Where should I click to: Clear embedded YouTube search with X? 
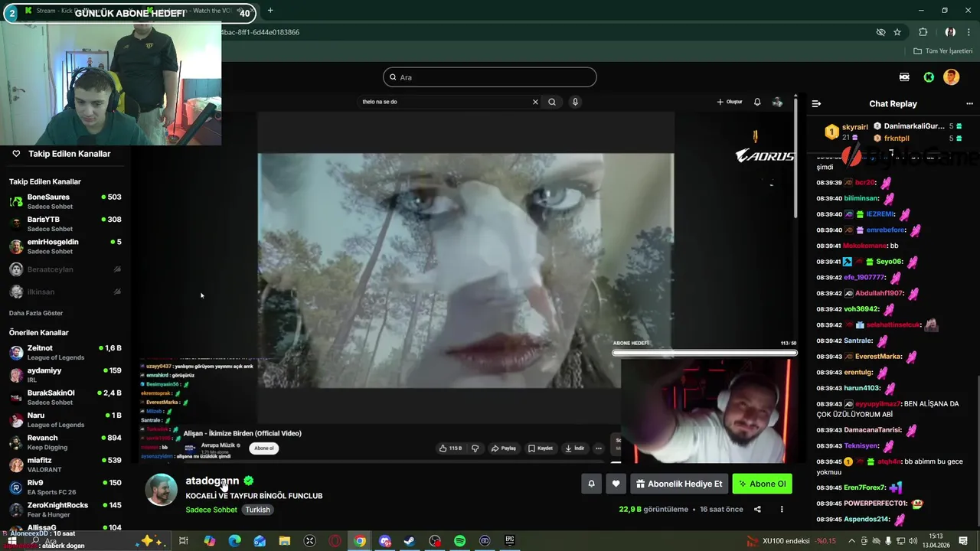pos(535,102)
